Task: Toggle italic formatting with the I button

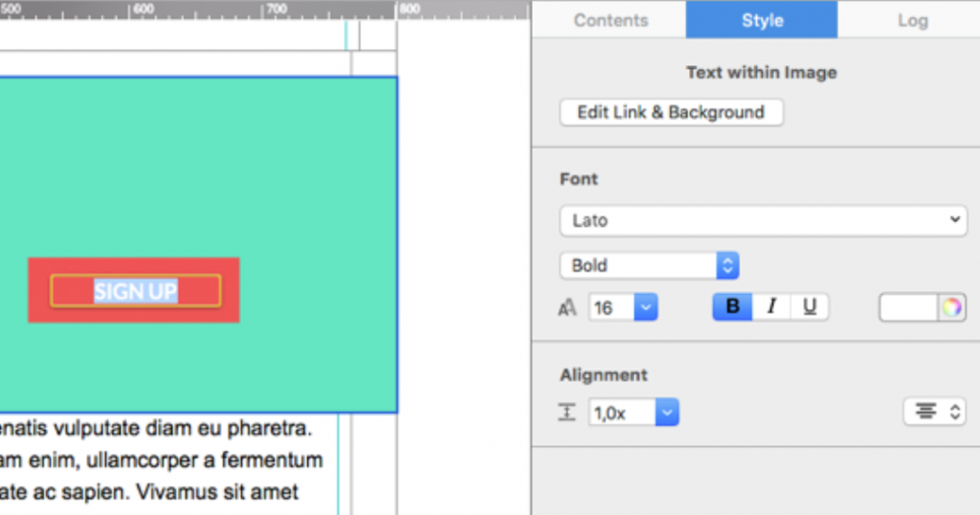Action: click(771, 307)
